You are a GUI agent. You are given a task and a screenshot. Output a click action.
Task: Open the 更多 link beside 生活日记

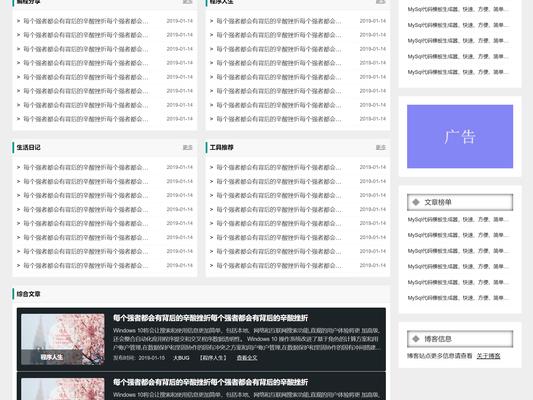(x=188, y=147)
